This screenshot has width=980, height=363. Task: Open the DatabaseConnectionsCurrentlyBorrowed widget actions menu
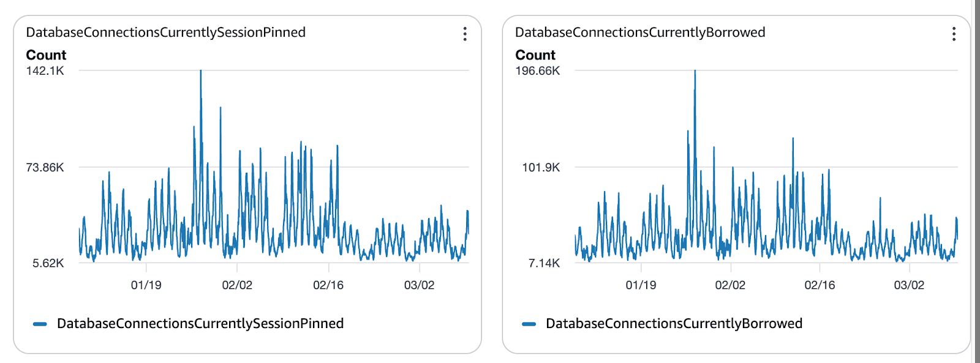[x=954, y=34]
